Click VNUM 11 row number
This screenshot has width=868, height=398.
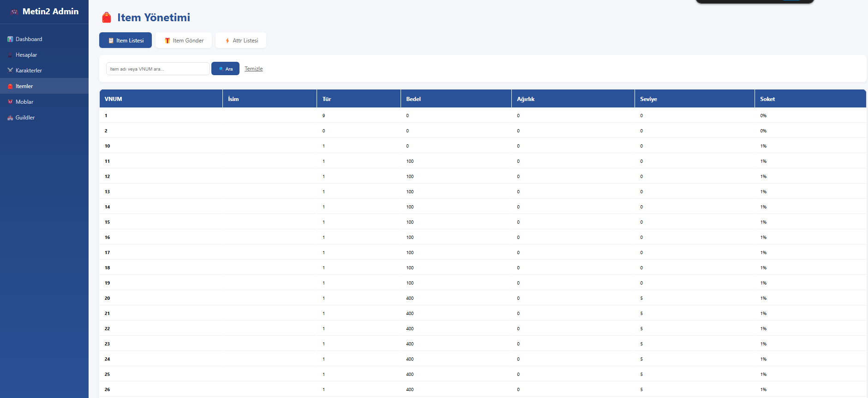[108, 161]
